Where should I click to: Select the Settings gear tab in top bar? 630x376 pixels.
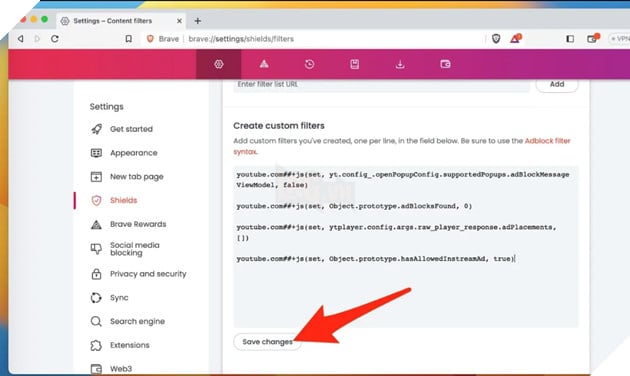point(219,64)
